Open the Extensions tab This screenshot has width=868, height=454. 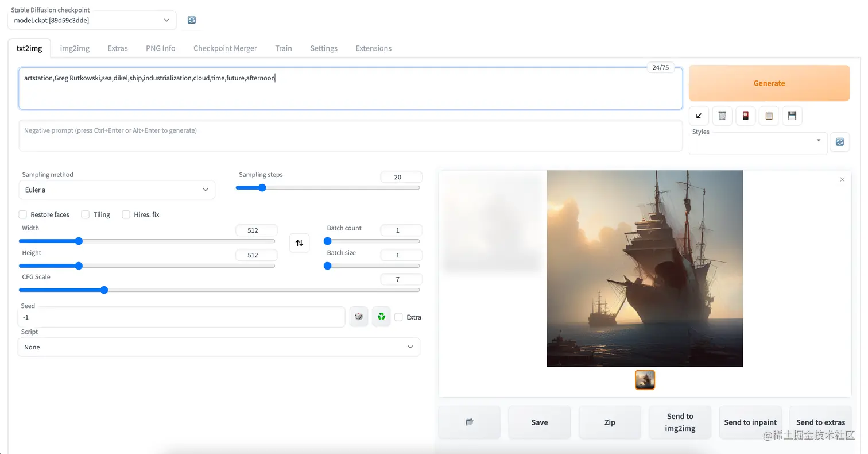click(x=374, y=48)
